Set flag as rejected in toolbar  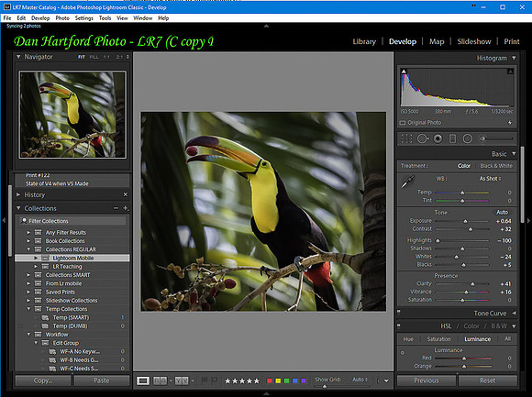point(214,380)
